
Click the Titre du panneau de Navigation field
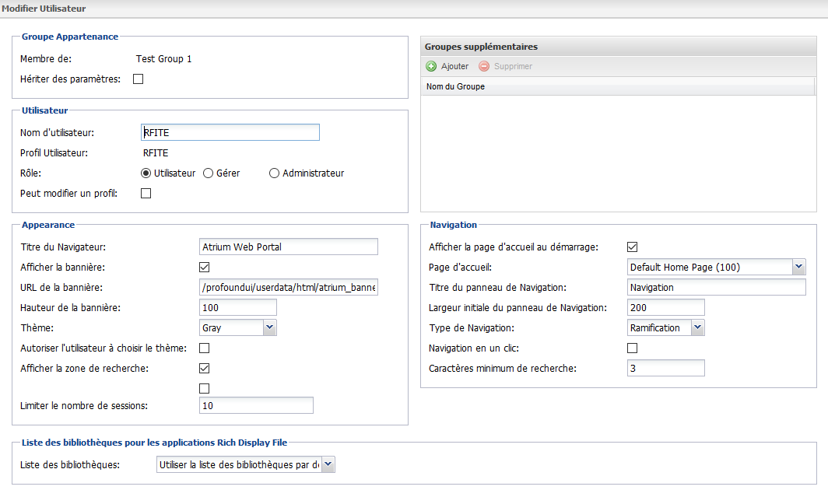(x=717, y=287)
